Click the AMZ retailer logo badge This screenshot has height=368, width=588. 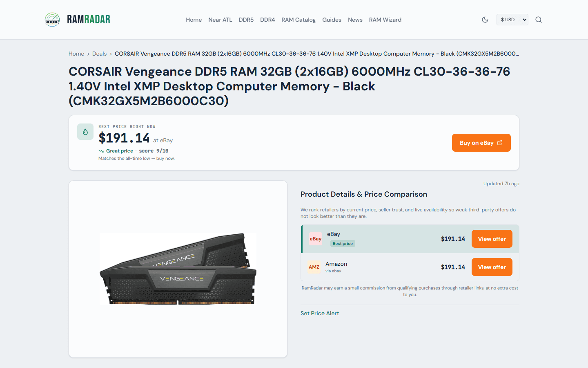314,267
